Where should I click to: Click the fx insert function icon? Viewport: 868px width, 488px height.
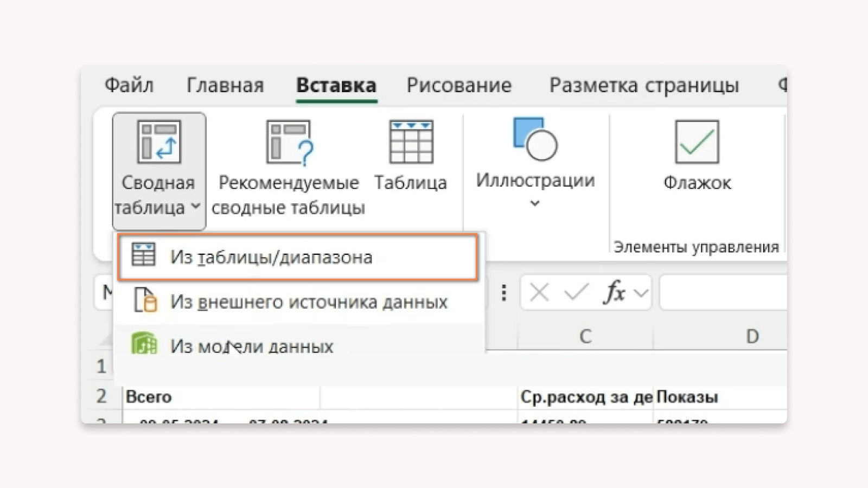click(x=615, y=292)
